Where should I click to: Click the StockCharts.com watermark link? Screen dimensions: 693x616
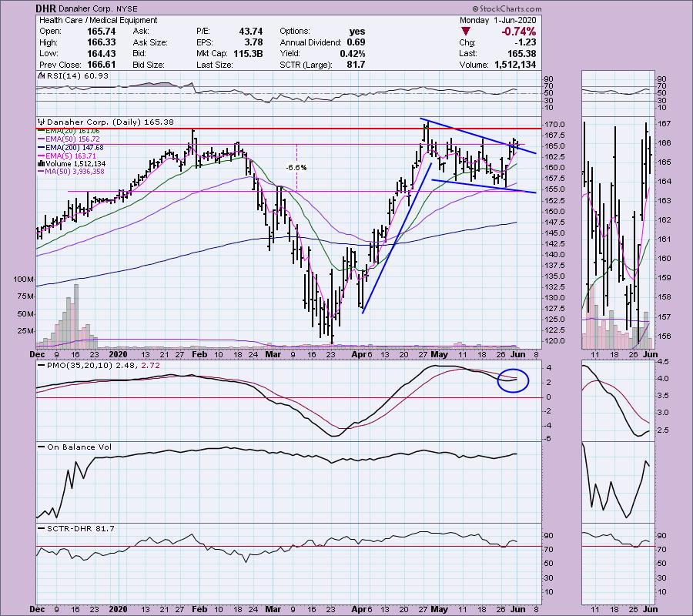click(x=507, y=8)
